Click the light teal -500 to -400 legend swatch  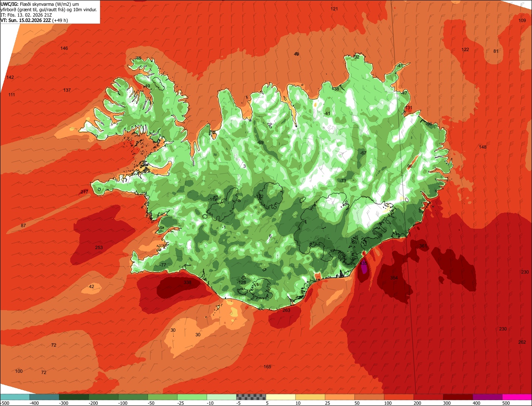coord(15,397)
